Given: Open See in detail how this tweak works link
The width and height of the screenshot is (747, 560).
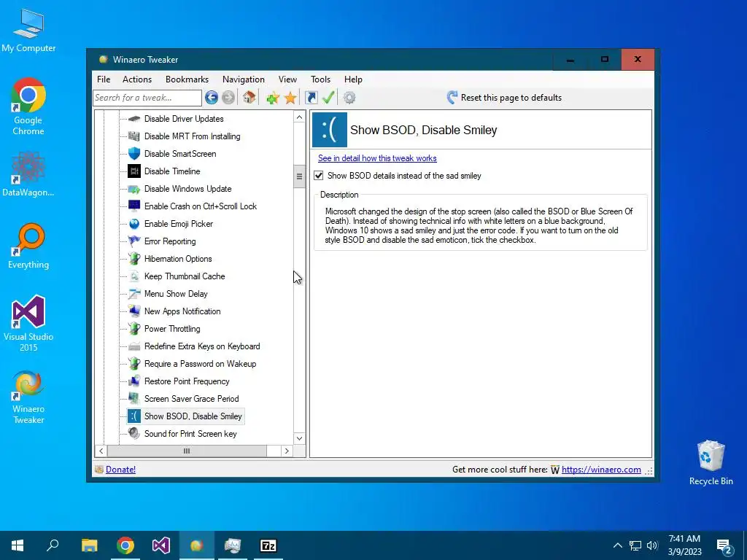Looking at the screenshot, I should tap(377, 158).
